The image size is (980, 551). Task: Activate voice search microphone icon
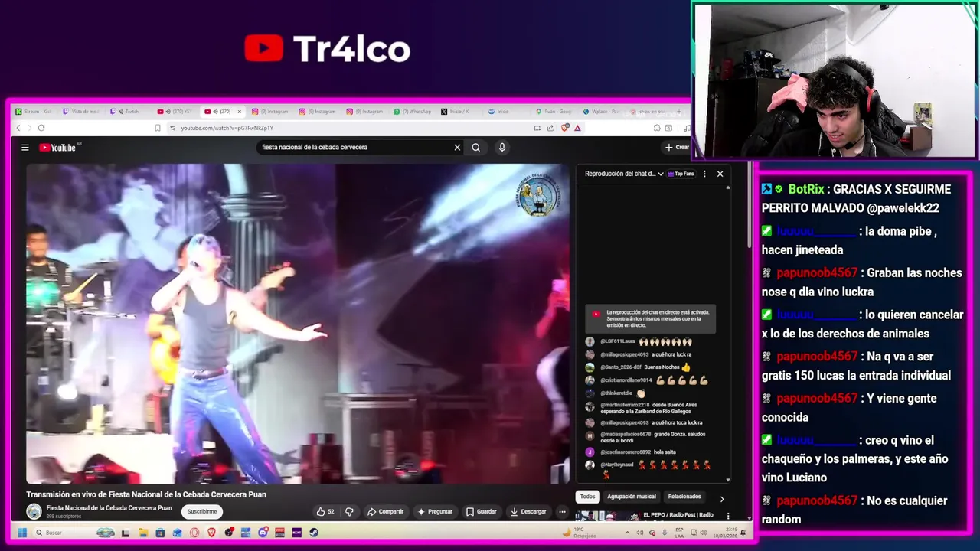click(x=502, y=148)
